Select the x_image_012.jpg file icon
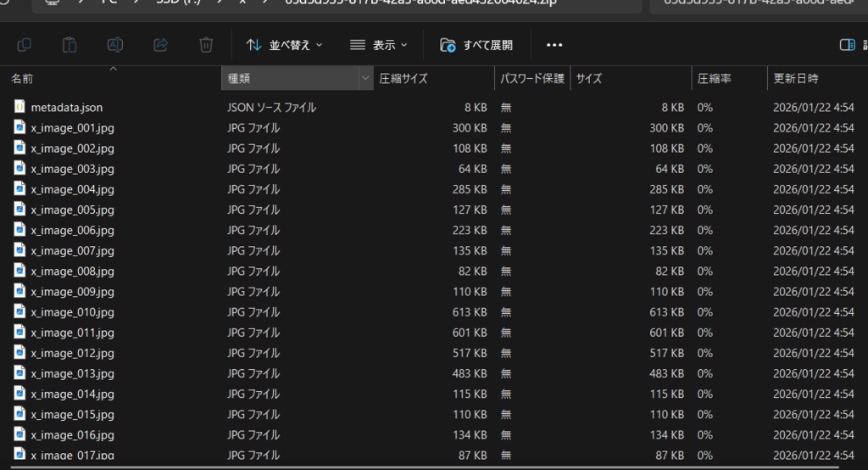 coord(19,353)
